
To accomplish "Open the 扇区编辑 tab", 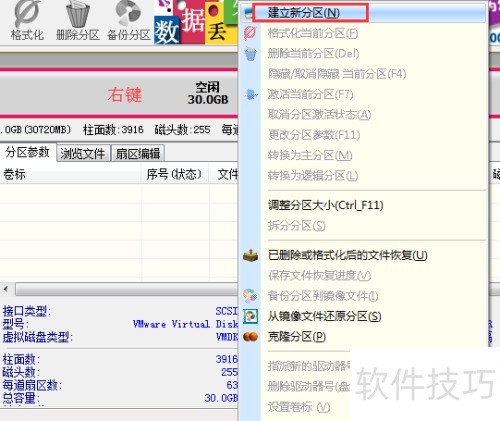I will (x=138, y=153).
